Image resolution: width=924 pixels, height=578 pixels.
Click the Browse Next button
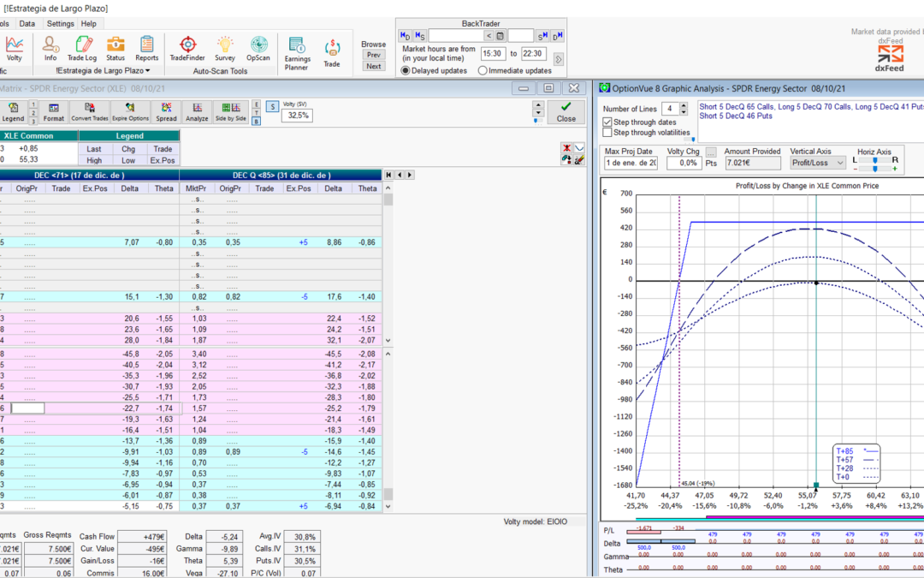[x=374, y=66]
